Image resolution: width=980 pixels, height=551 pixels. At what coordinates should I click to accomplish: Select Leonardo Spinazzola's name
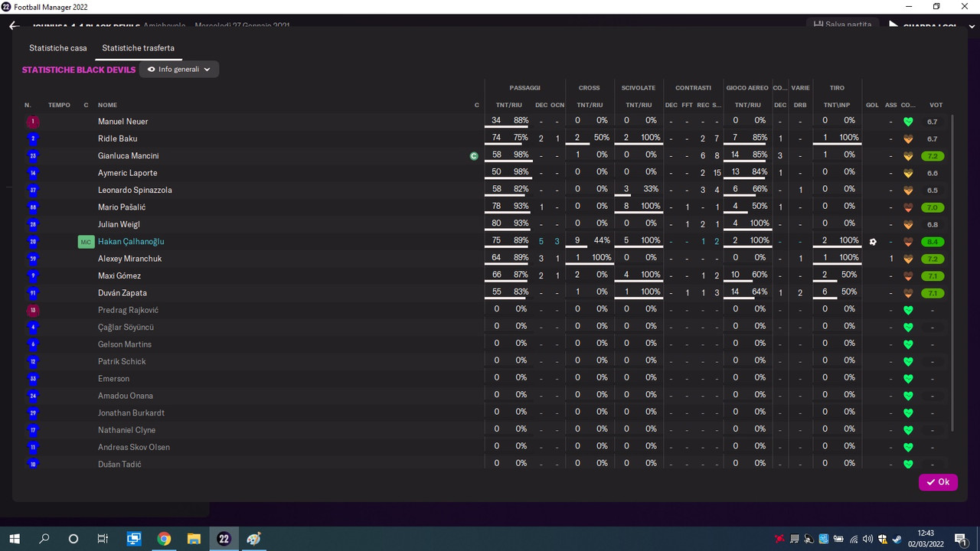pyautogui.click(x=135, y=191)
